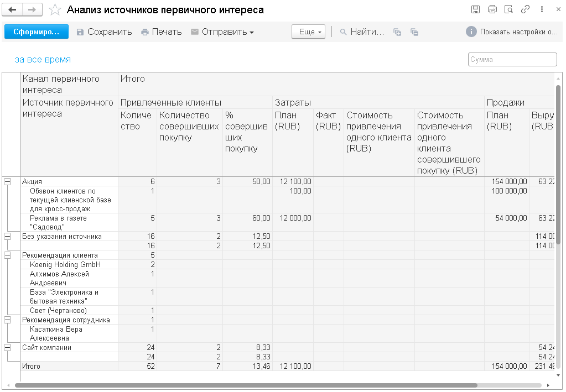Image resolution: width=566 pixels, height=392 pixels.
Task: Select Касаткина Вера Алексеевна row
Action: pos(56,333)
